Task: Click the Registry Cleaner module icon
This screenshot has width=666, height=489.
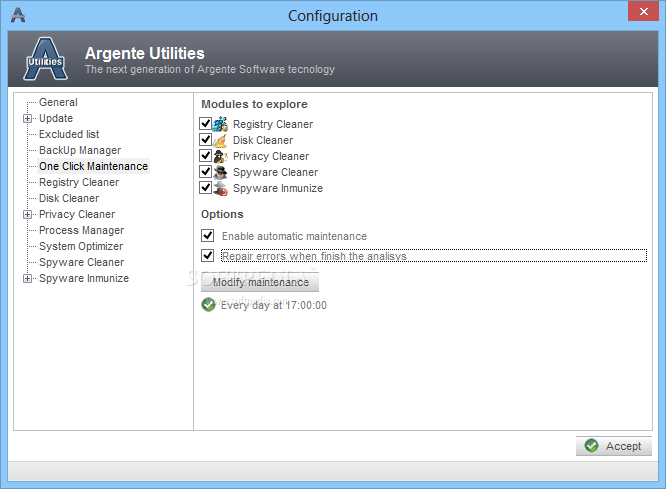Action: click(220, 124)
